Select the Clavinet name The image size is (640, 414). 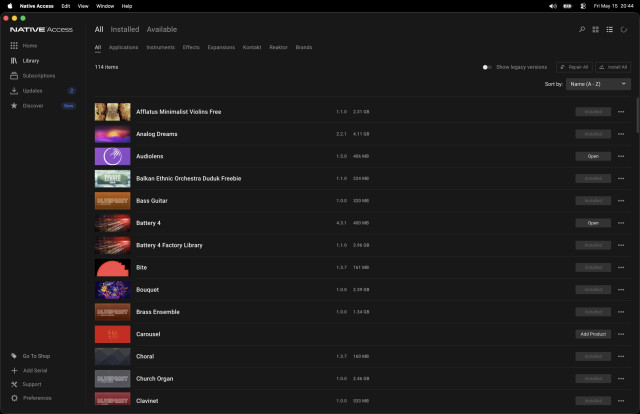(x=147, y=401)
